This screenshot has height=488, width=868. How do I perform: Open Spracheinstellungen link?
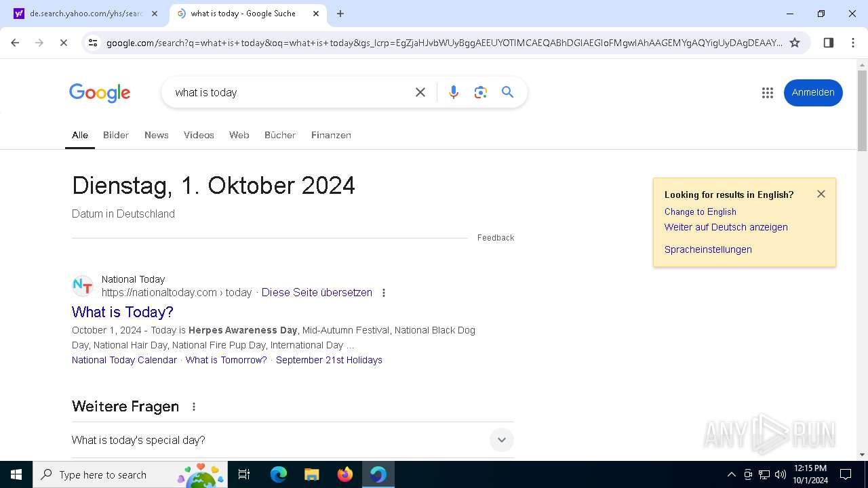click(x=708, y=249)
